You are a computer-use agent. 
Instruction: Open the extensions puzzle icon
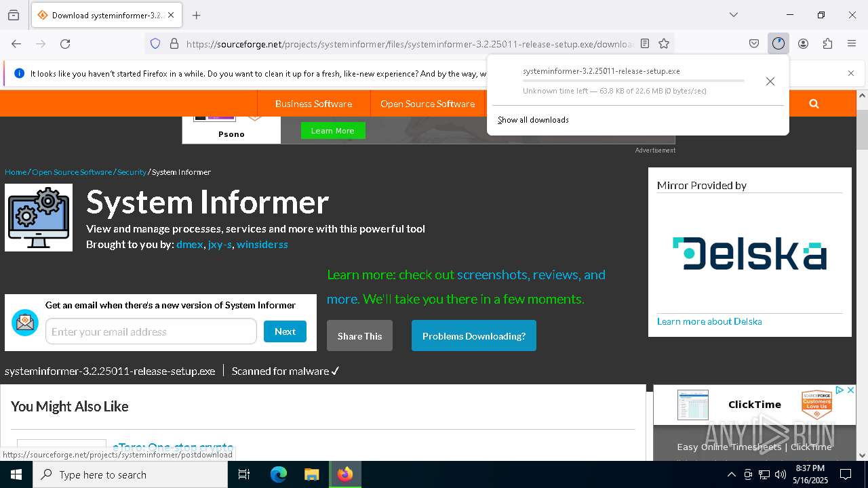(x=827, y=43)
